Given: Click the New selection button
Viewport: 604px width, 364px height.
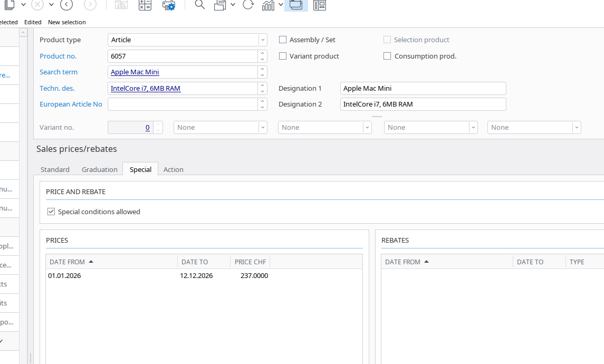Looking at the screenshot, I should tap(66, 22).
